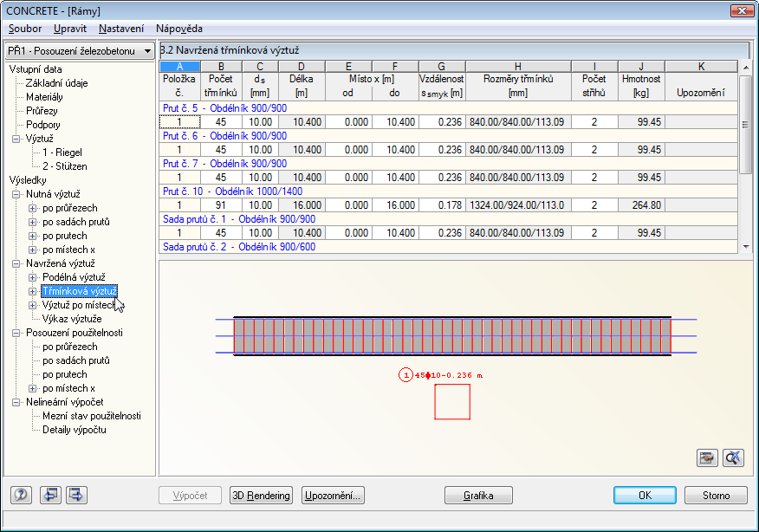The height and width of the screenshot is (532, 759).
Task: Select Materiály in the tree
Action: click(x=44, y=97)
